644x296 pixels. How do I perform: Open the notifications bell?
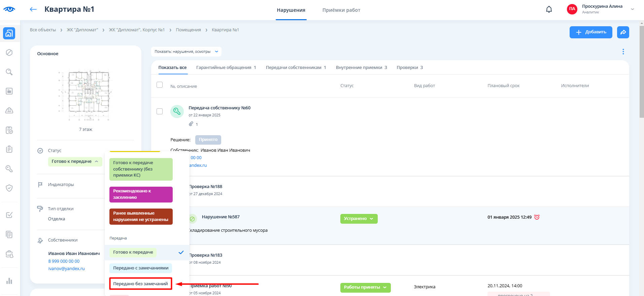click(x=549, y=9)
